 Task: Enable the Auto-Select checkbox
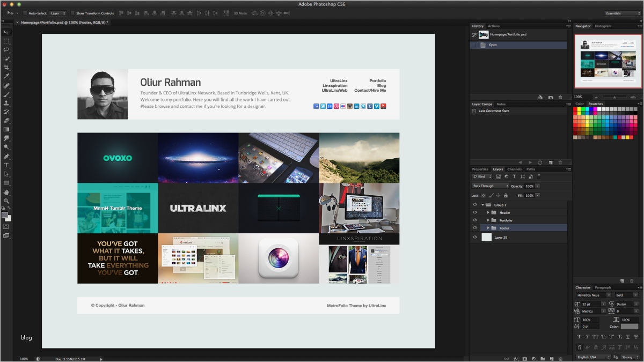26,13
